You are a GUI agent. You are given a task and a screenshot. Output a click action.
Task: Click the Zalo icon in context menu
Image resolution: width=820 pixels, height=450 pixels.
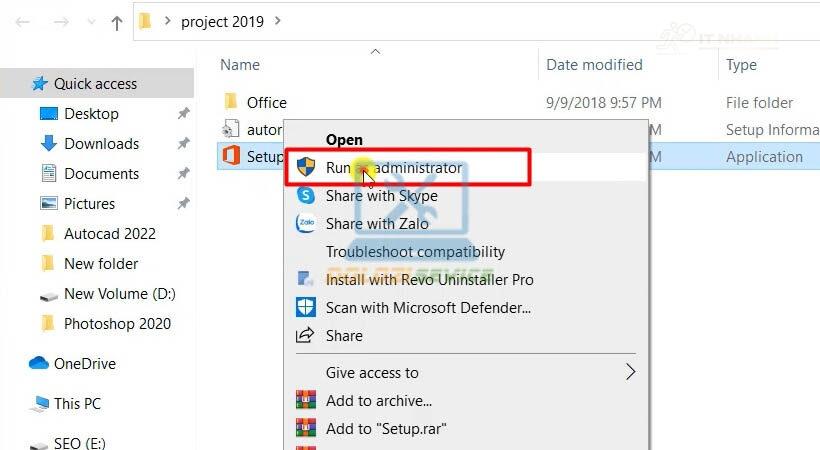(x=306, y=224)
